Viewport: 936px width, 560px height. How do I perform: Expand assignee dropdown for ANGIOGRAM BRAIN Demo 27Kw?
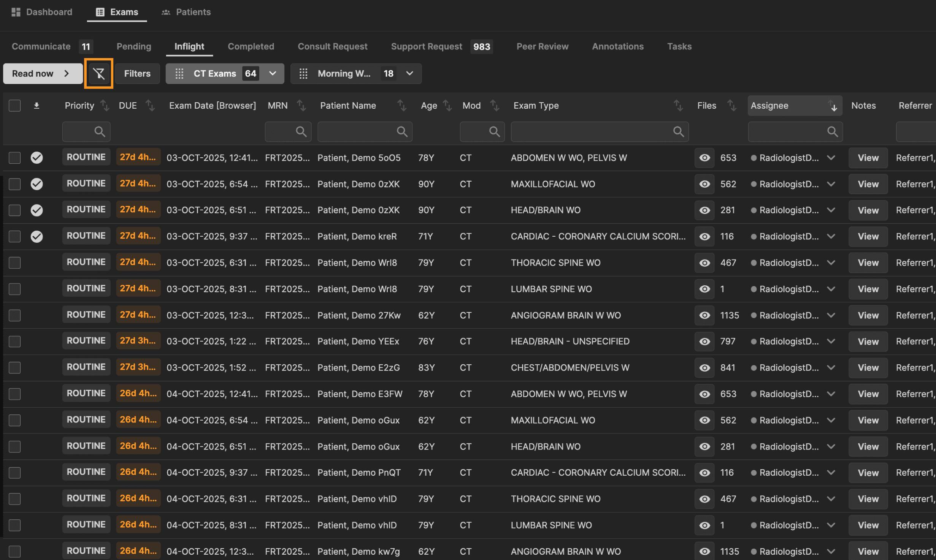(831, 315)
